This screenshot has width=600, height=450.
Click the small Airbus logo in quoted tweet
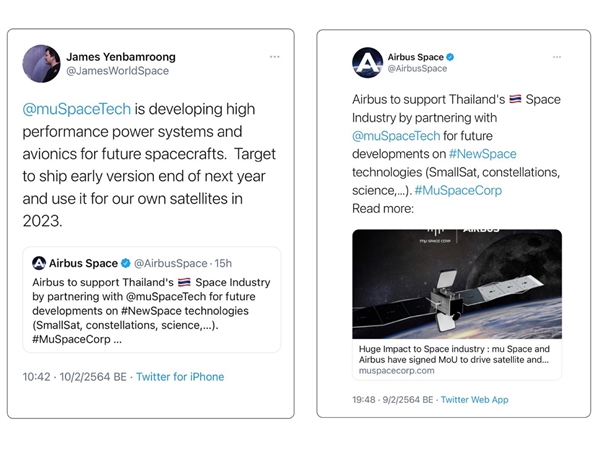click(x=39, y=264)
